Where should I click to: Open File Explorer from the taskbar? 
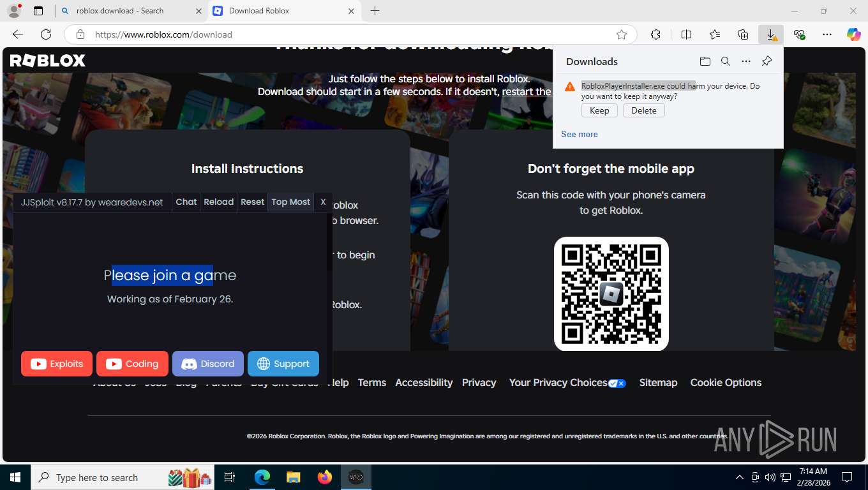click(x=293, y=477)
